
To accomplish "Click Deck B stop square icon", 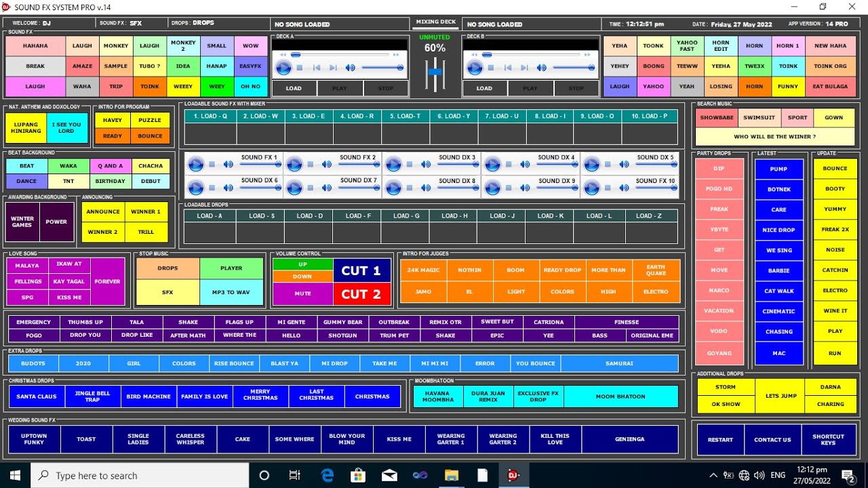I will pyautogui.click(x=491, y=68).
